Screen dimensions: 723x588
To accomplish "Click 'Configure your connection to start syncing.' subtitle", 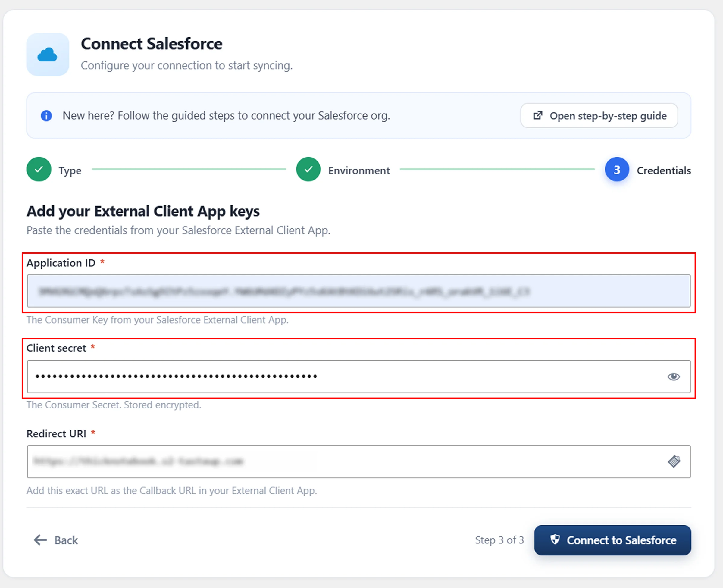I will tap(186, 65).
